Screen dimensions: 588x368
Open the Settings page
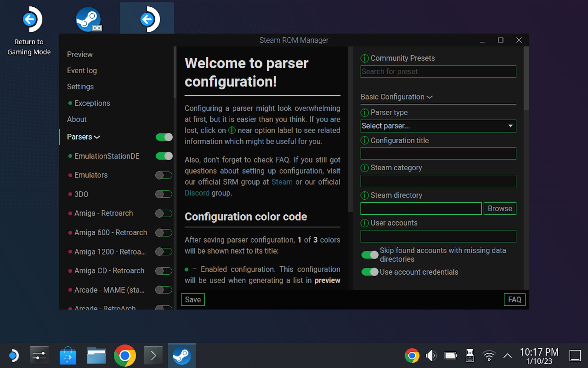(x=80, y=87)
